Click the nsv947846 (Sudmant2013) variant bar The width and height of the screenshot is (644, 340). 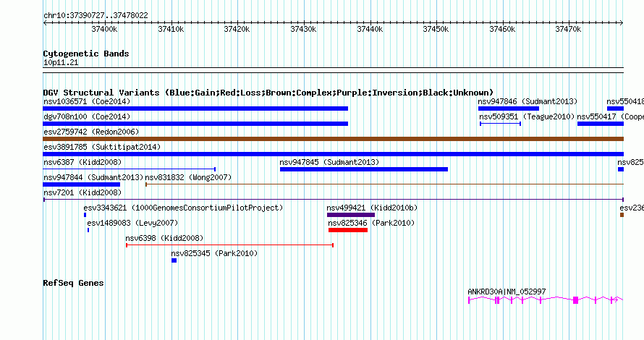pyautogui.click(x=509, y=109)
